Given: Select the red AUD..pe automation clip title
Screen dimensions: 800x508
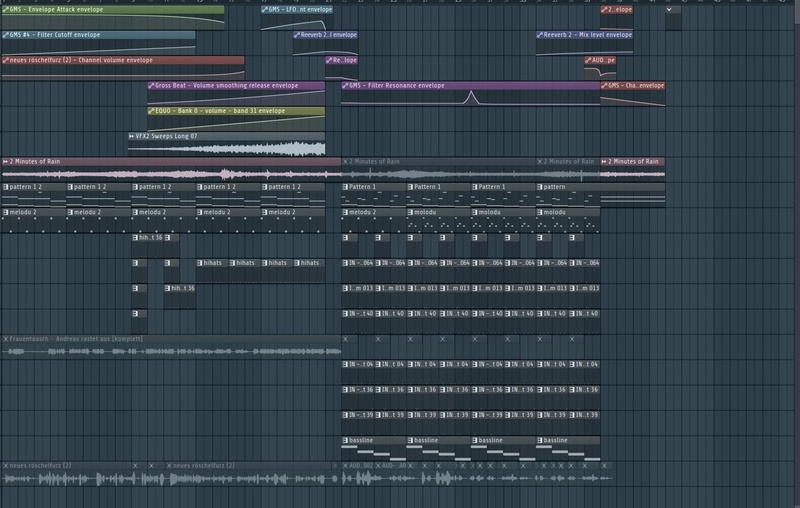Looking at the screenshot, I should 600,60.
